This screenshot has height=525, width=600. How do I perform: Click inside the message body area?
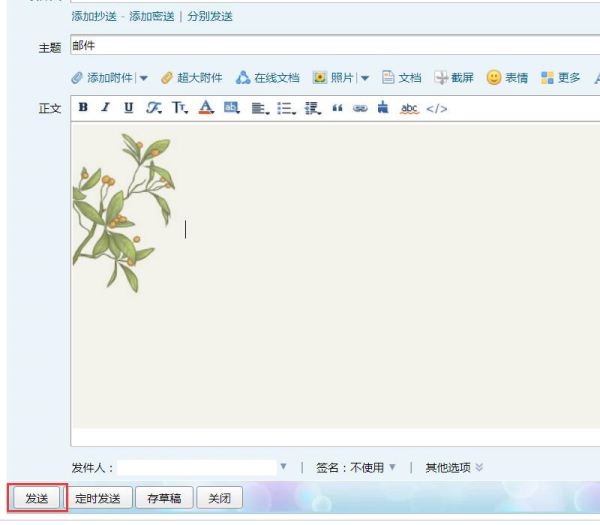(335, 283)
